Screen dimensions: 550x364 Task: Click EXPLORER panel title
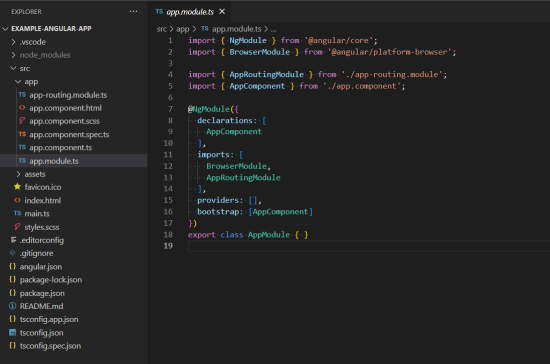coord(26,12)
